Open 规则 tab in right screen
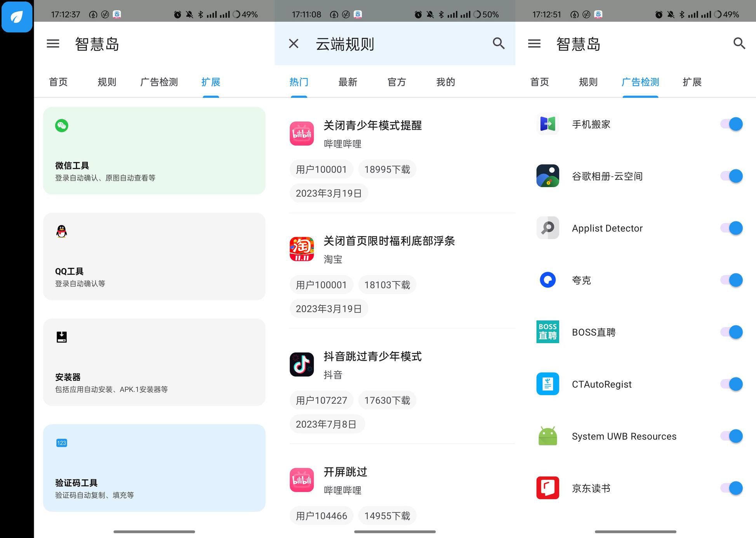Image resolution: width=756 pixels, height=538 pixels. 588,82
